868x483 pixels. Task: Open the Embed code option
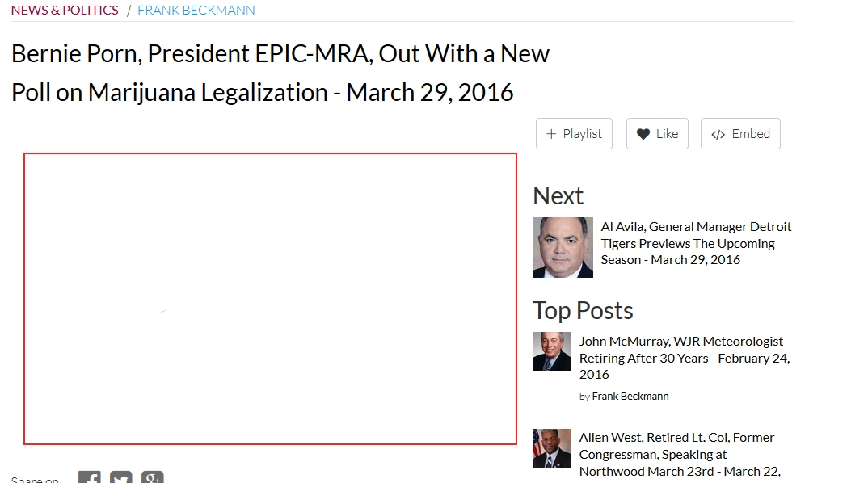740,134
